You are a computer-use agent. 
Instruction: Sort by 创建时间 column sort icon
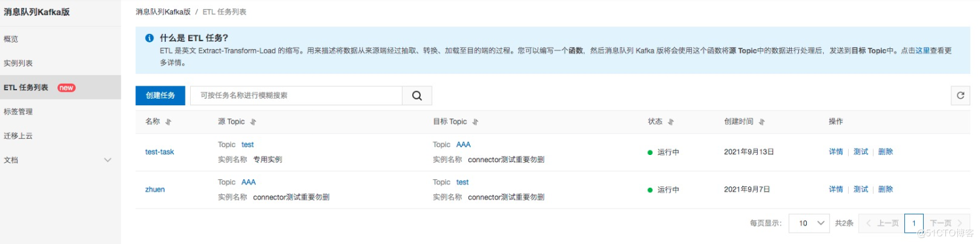(x=762, y=122)
